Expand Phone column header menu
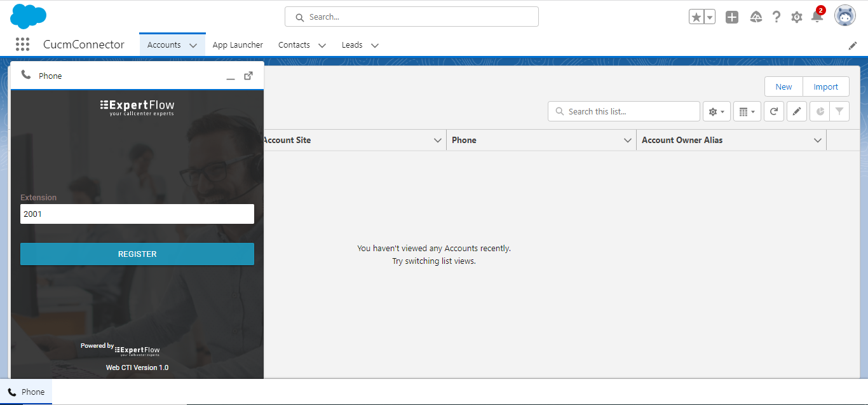 coord(627,141)
